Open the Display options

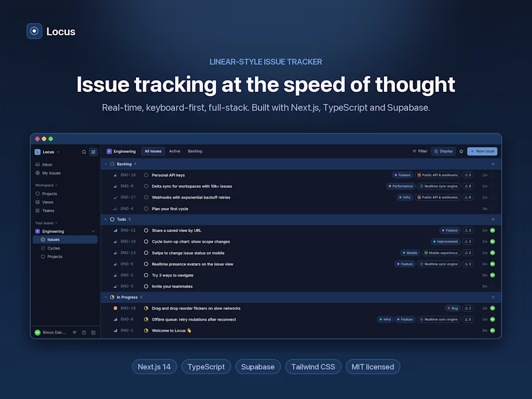(443, 151)
